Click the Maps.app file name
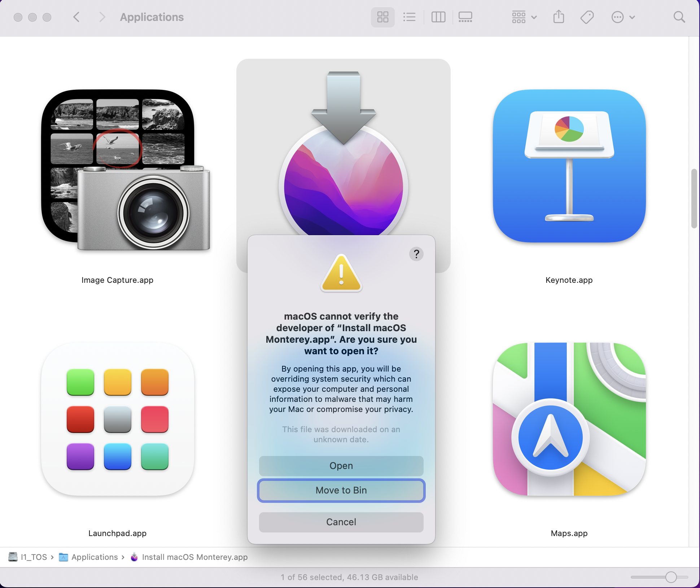The image size is (700, 588). 569,533
